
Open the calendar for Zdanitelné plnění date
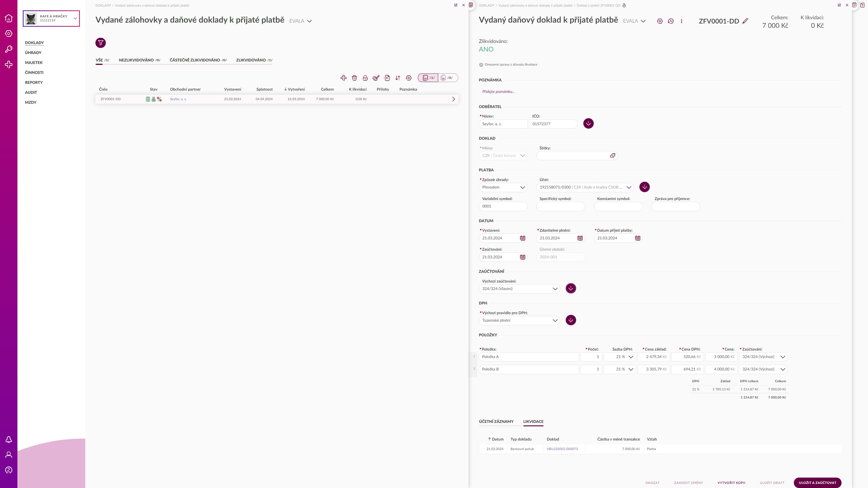pyautogui.click(x=580, y=238)
